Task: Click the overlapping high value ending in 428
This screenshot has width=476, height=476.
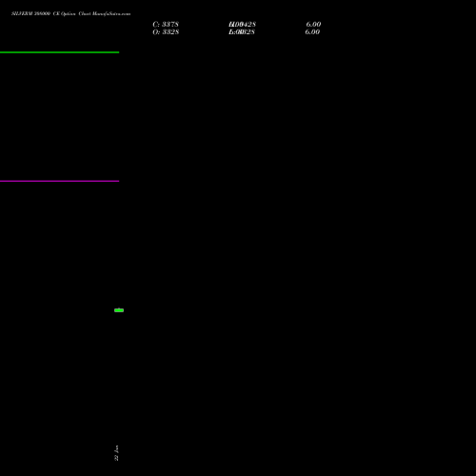Action: (242, 25)
